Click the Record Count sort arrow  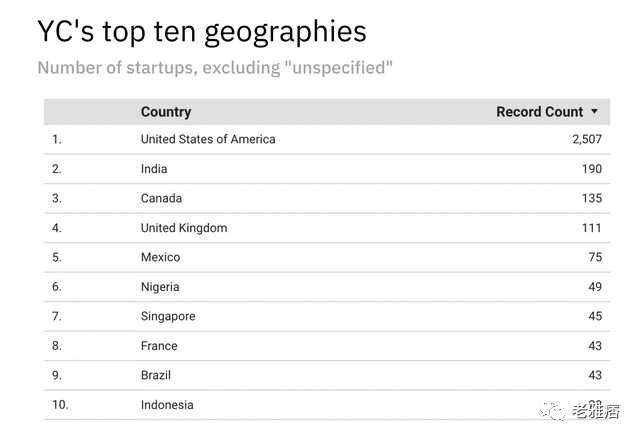click(x=595, y=112)
